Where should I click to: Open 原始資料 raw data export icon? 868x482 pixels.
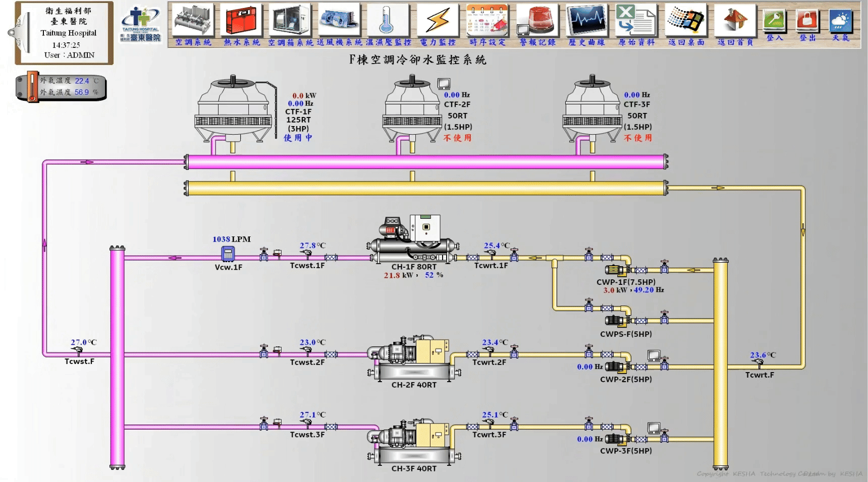636,21
